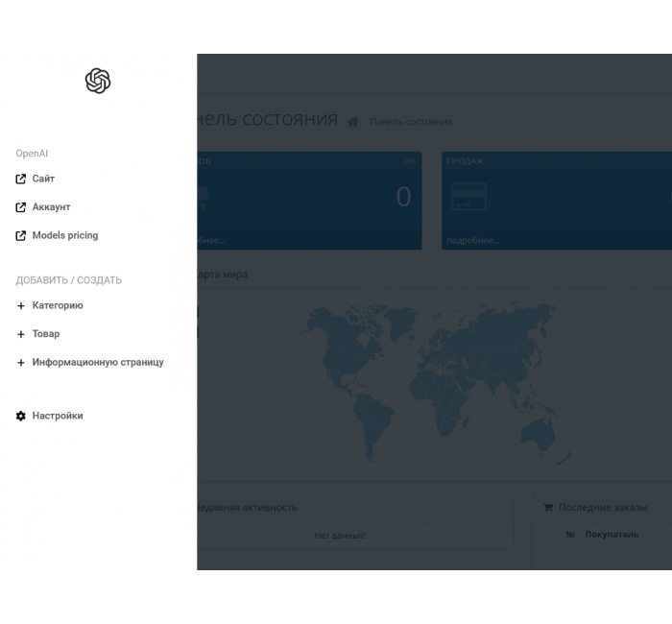Click the OpenAI section label
The height and width of the screenshot is (624, 672).
click(32, 154)
